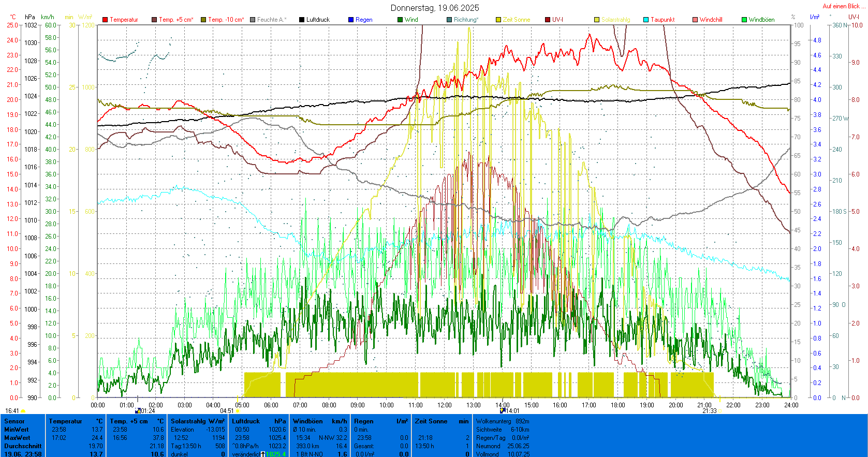Click the max solar radiation value 1194
Viewport: 868px width, 457px height.
tap(219, 438)
